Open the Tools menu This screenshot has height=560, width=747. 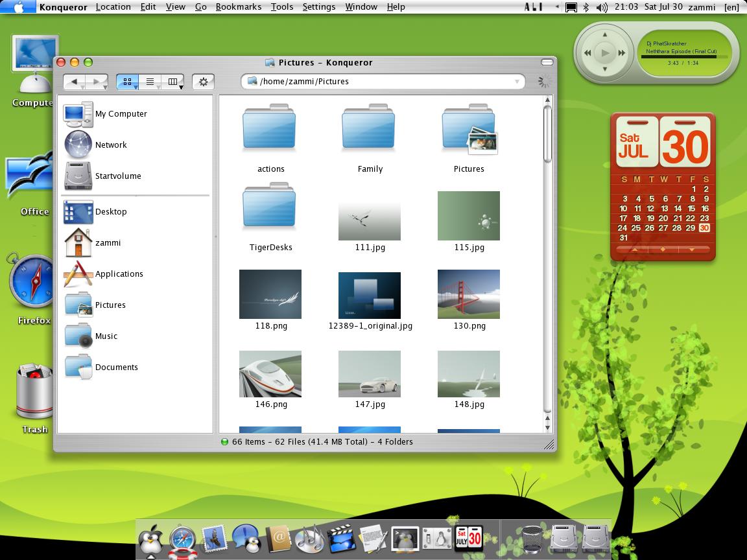(282, 6)
